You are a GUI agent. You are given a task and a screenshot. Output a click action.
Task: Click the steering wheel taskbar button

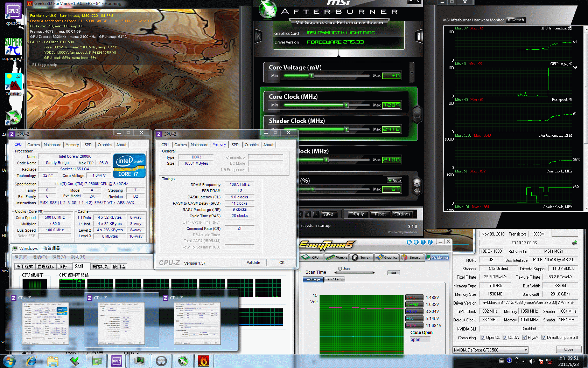(161, 361)
